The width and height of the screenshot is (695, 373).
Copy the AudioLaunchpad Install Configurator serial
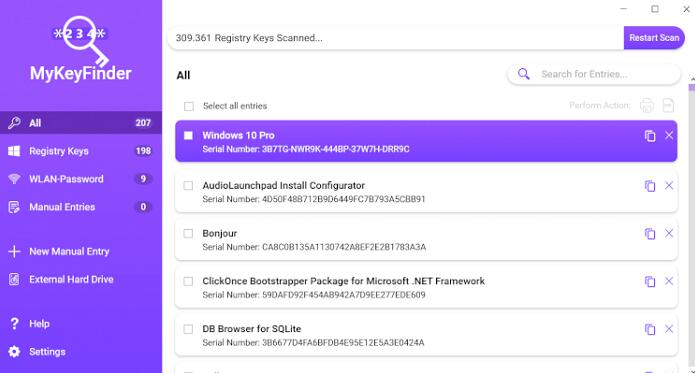tap(650, 186)
